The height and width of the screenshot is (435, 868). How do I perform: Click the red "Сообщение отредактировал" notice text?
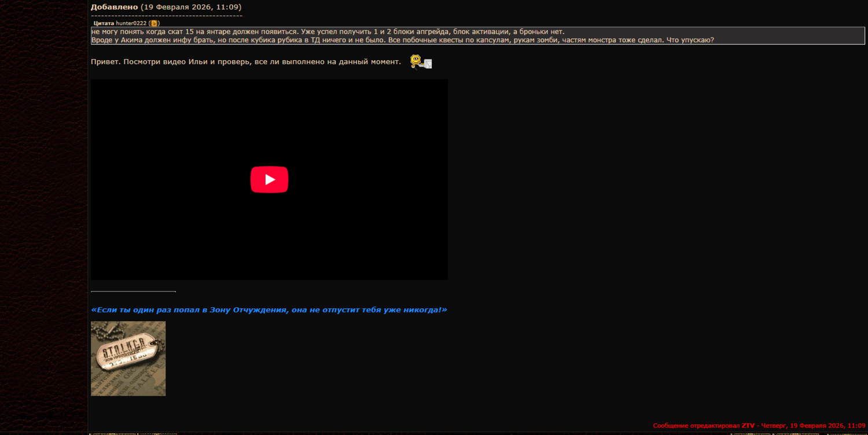tap(696, 426)
